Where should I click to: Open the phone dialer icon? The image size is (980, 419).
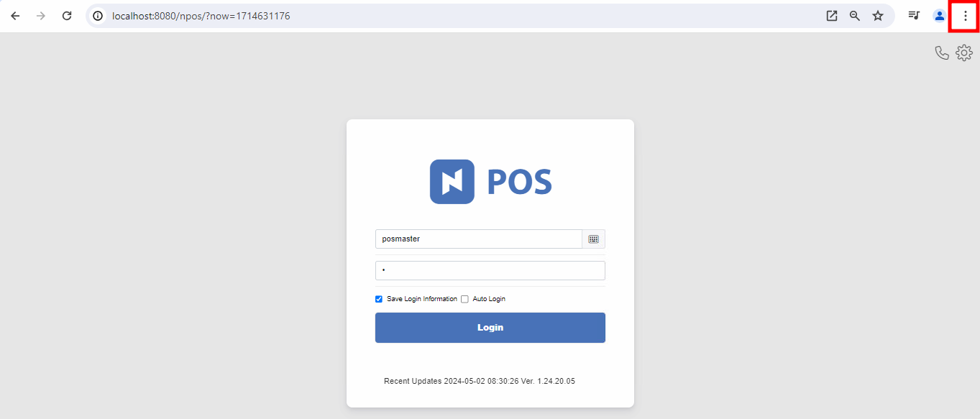click(943, 52)
